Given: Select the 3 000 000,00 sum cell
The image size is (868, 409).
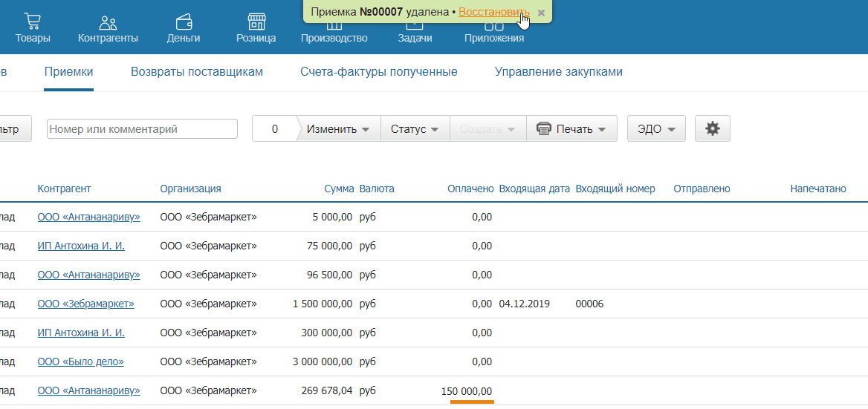Looking at the screenshot, I should (323, 362).
